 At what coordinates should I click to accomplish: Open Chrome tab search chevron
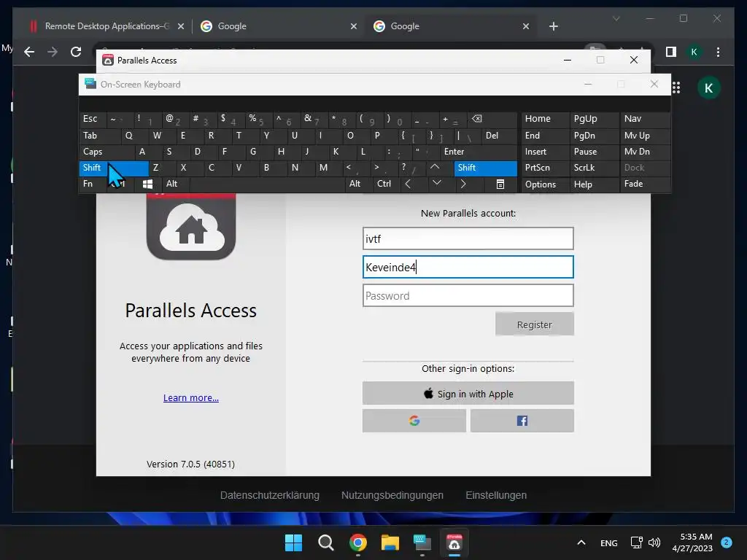(x=616, y=18)
